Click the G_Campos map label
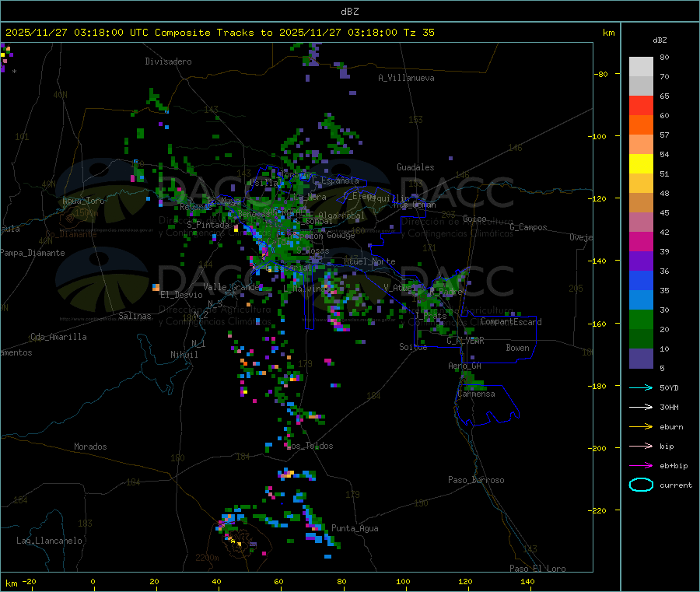700x592 pixels. tap(529, 227)
